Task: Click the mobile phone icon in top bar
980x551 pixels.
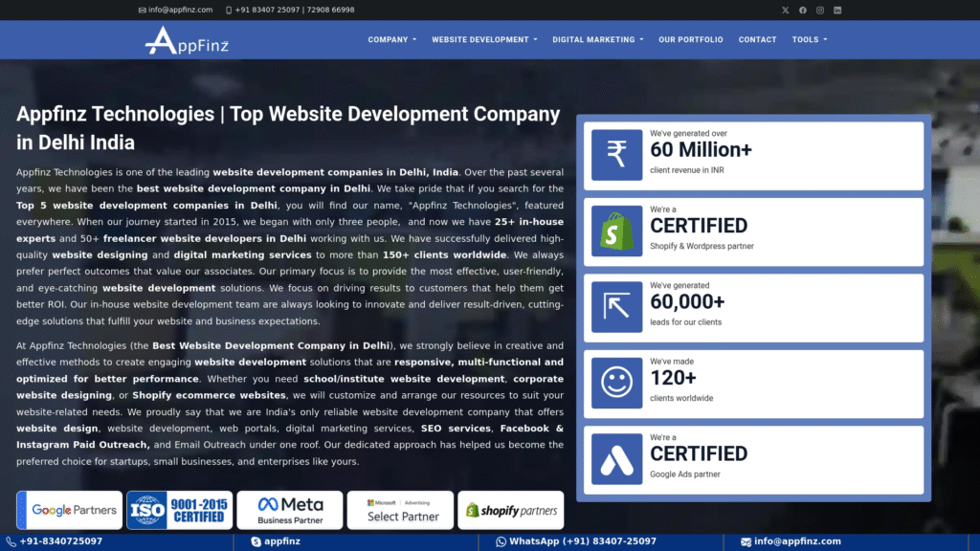Action: click(x=229, y=10)
